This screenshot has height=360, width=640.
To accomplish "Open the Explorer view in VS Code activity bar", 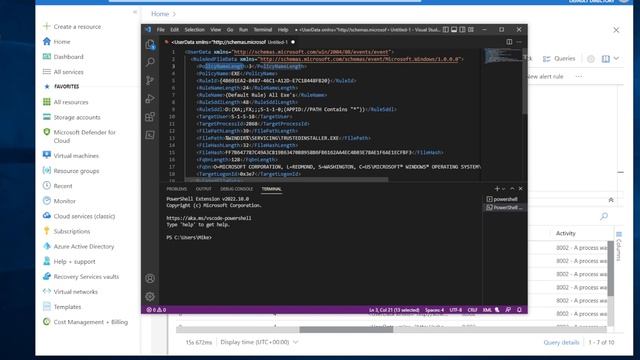I will click(150, 44).
